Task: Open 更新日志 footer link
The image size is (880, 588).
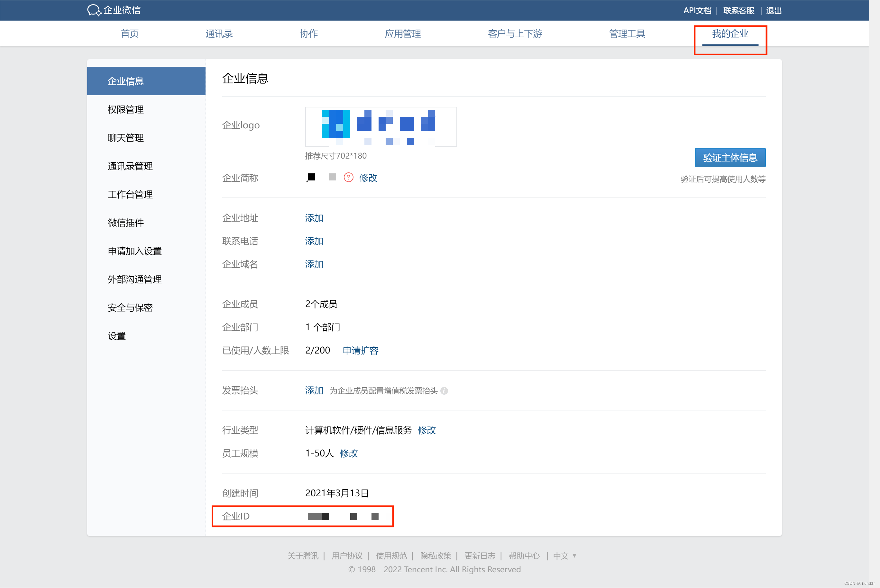Action: click(480, 556)
